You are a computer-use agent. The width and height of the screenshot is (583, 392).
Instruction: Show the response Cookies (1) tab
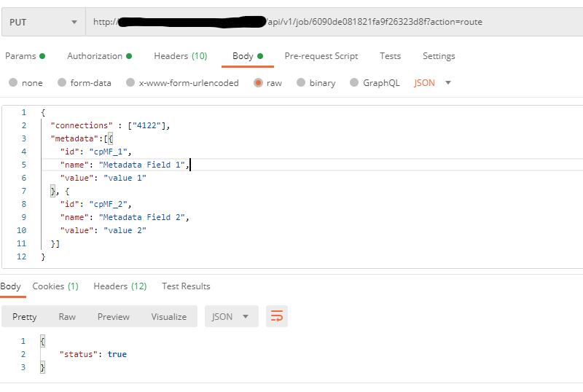pyautogui.click(x=55, y=286)
